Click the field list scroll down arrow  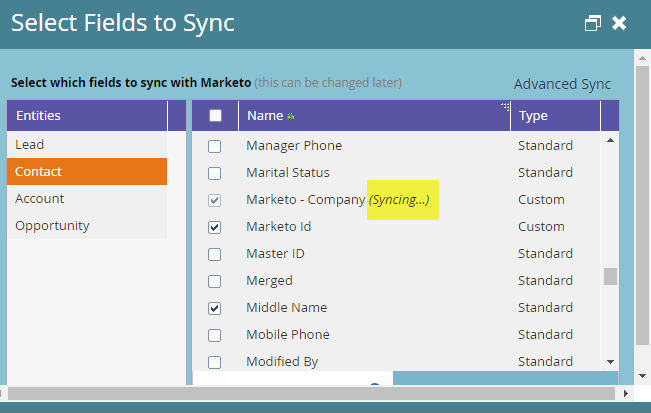point(610,362)
